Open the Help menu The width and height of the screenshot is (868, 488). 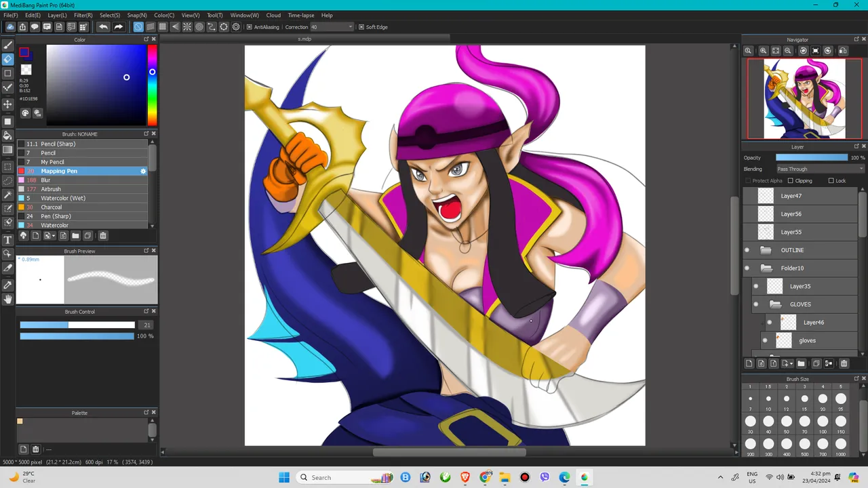tap(327, 15)
